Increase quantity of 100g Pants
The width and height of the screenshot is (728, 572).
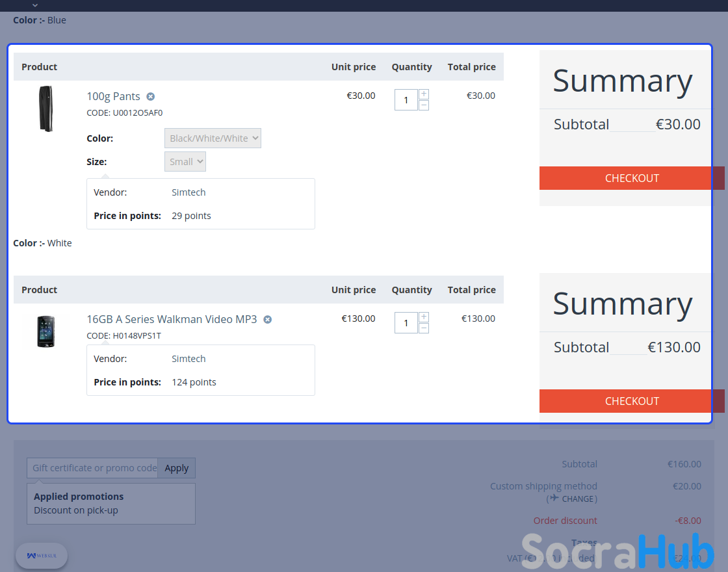pyautogui.click(x=423, y=94)
